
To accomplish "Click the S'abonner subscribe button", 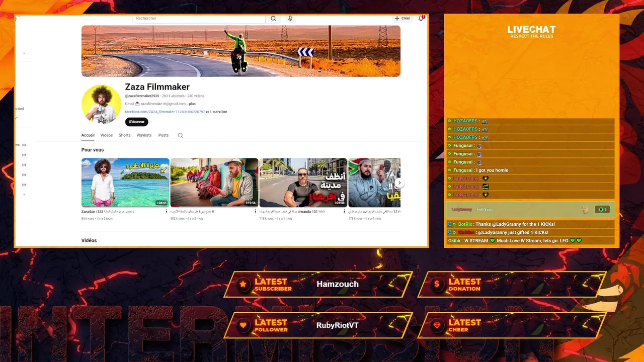I will 136,122.
